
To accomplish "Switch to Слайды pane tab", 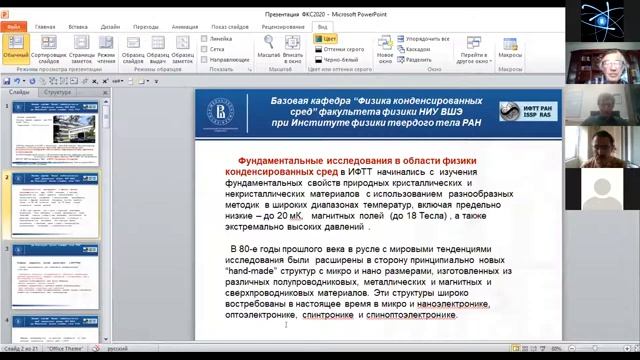I will pyautogui.click(x=19, y=92).
